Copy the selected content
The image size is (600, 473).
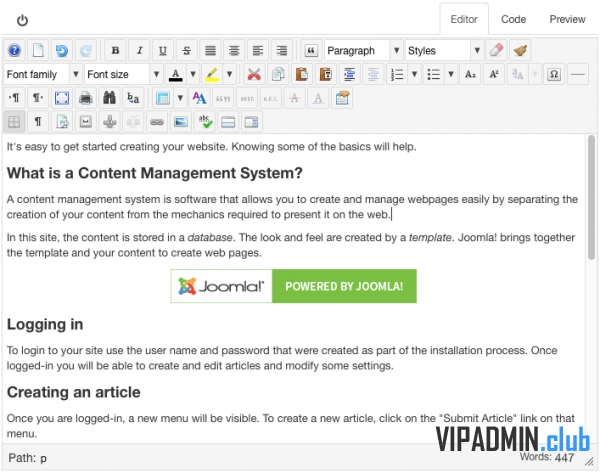tap(278, 74)
